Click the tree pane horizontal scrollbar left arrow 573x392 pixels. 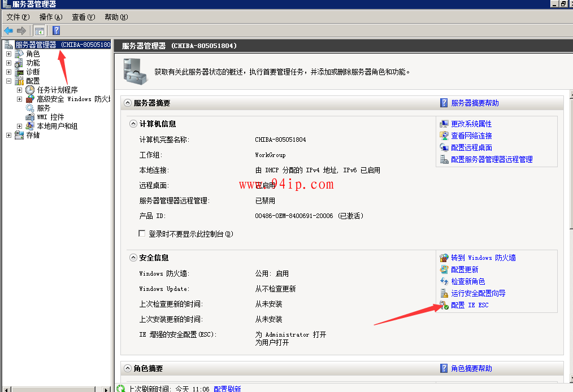coord(6,389)
